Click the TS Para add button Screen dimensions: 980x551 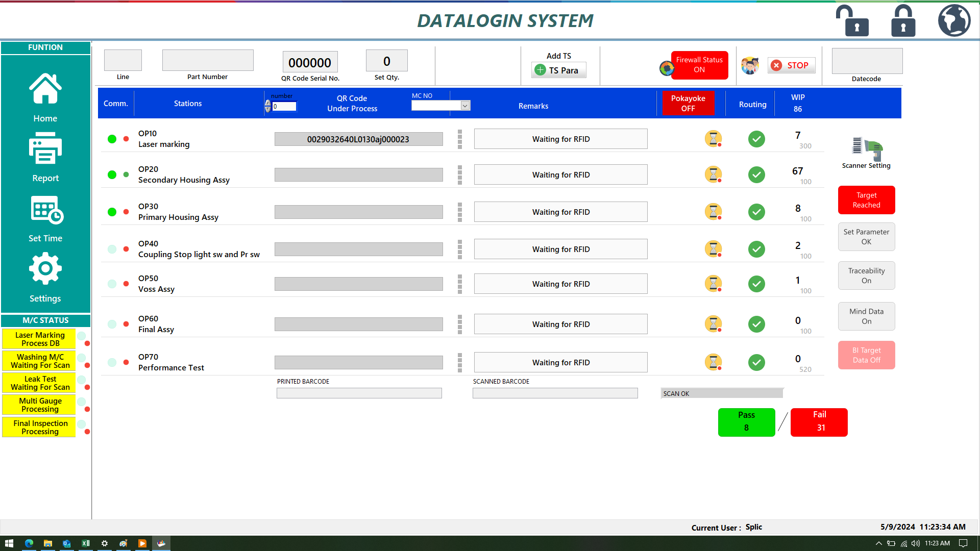[x=559, y=70]
